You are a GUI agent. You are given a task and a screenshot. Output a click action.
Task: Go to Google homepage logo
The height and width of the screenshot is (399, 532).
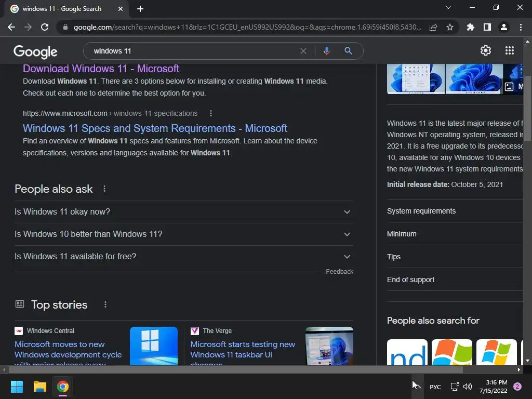pos(35,51)
